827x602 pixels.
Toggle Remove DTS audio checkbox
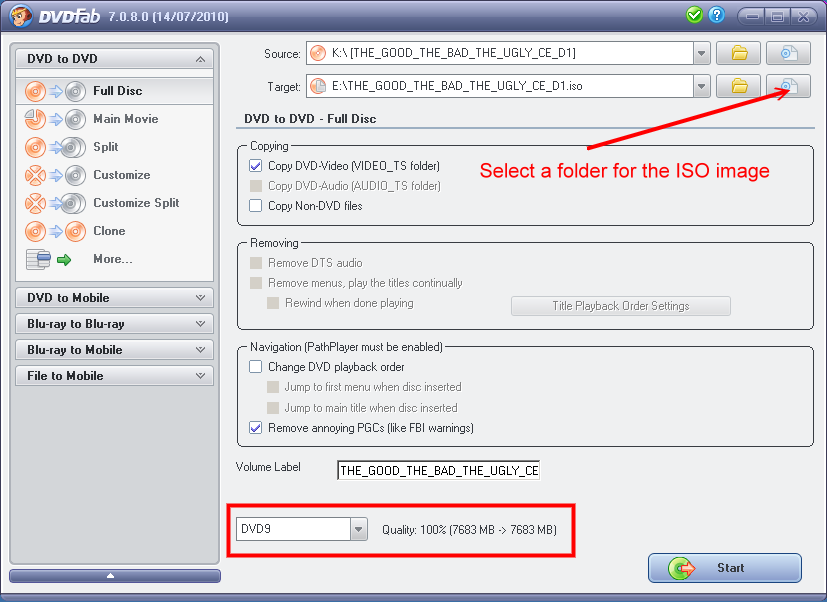256,263
